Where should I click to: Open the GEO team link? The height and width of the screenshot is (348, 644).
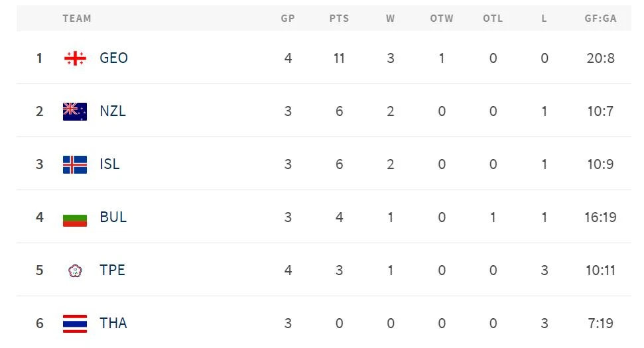tap(114, 58)
